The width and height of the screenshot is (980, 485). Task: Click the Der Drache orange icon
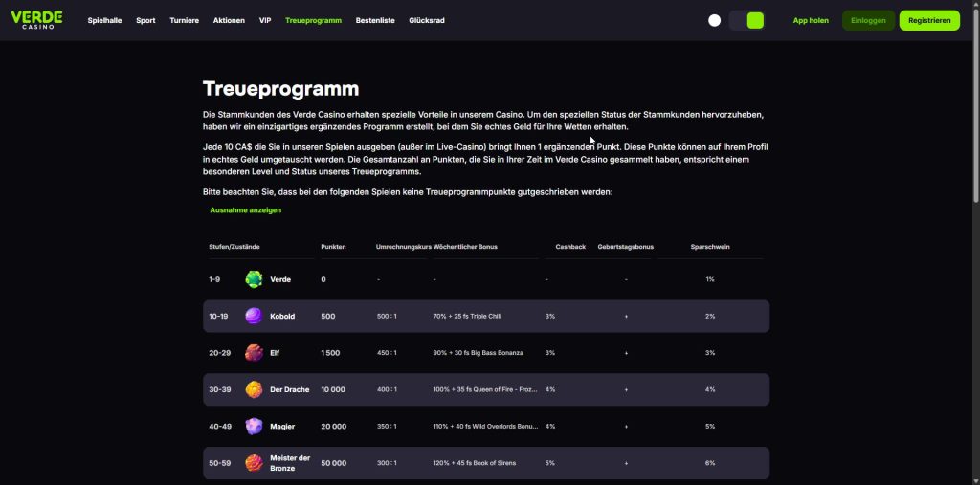(x=254, y=389)
